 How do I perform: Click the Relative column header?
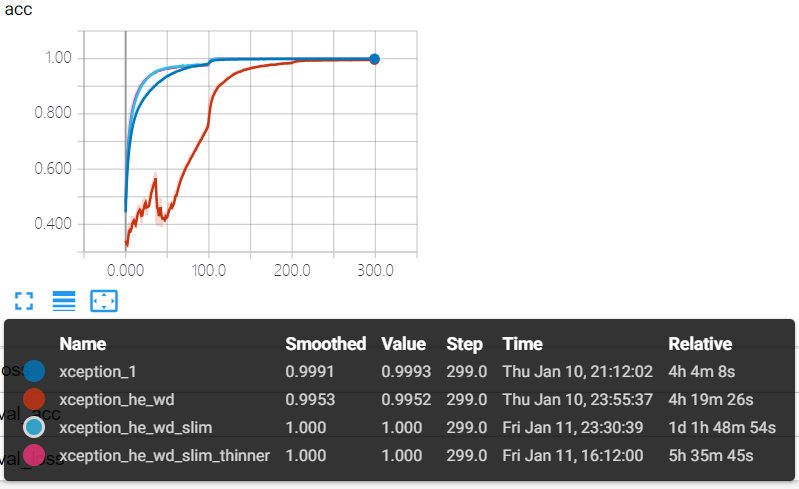point(700,344)
